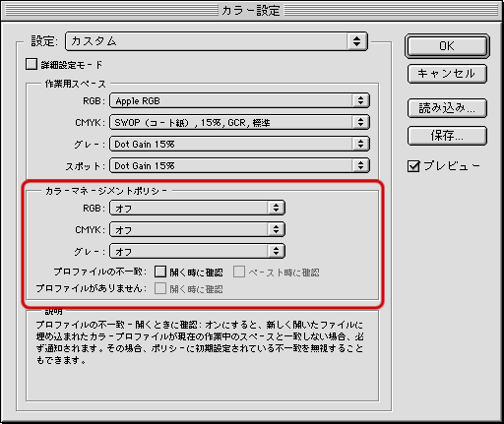The width and height of the screenshot is (504, 424).
Task: Click the キャンセル button
Action: [447, 74]
